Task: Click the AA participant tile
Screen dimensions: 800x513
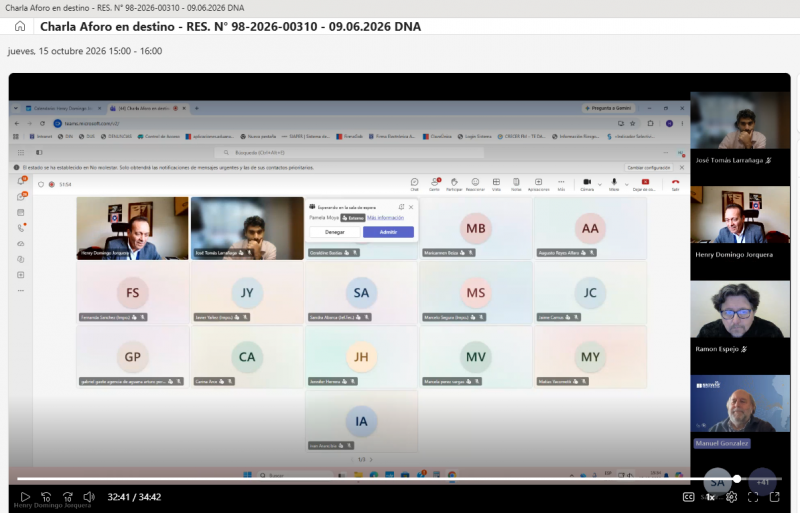Action: point(590,228)
